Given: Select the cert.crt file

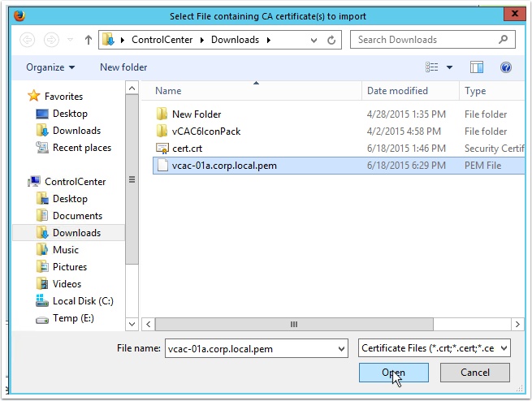Looking at the screenshot, I should pos(187,149).
